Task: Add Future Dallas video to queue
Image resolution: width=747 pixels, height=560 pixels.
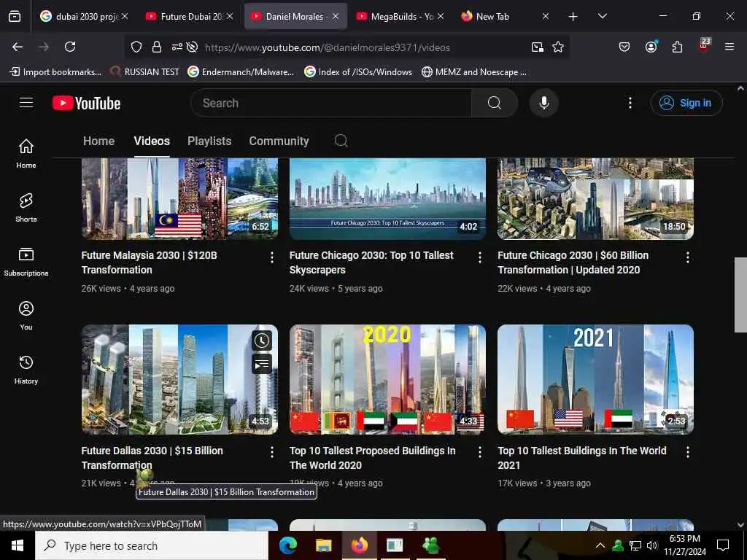Action: (262, 365)
